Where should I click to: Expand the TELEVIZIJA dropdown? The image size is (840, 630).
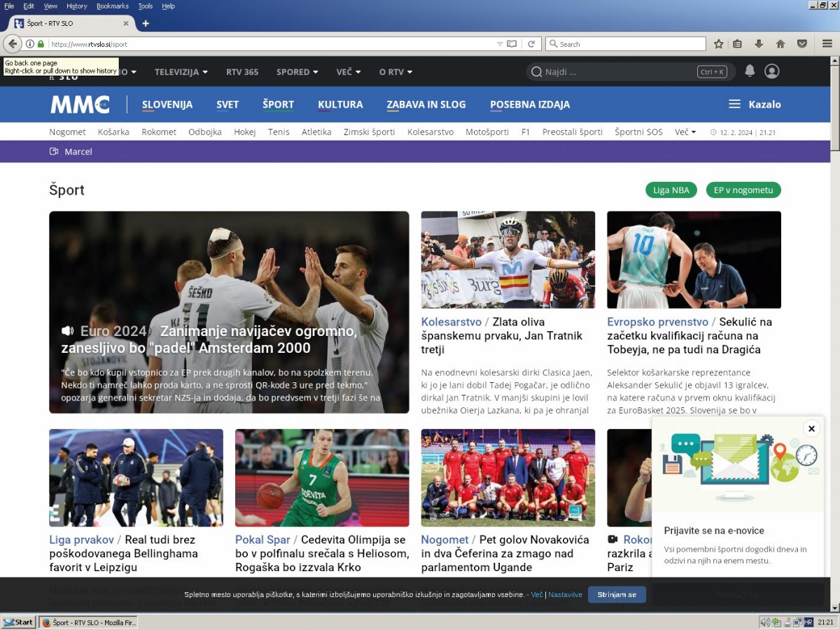coord(181,71)
